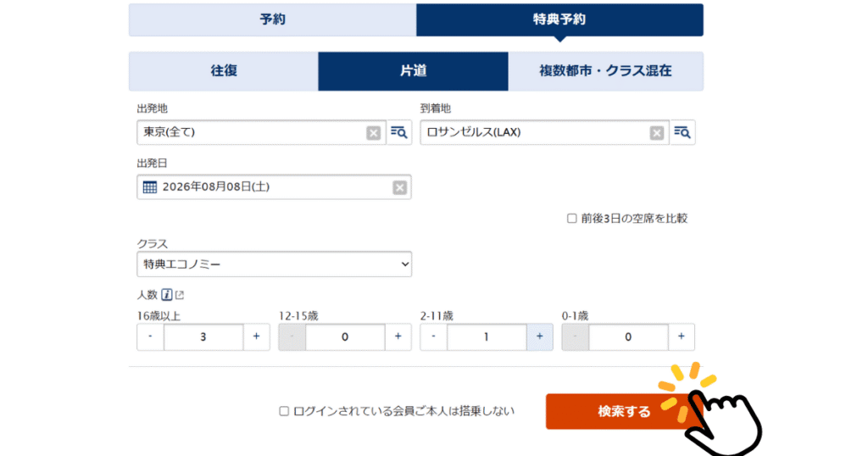
Task: Clear the 東京(全て) departure field
Action: (374, 132)
